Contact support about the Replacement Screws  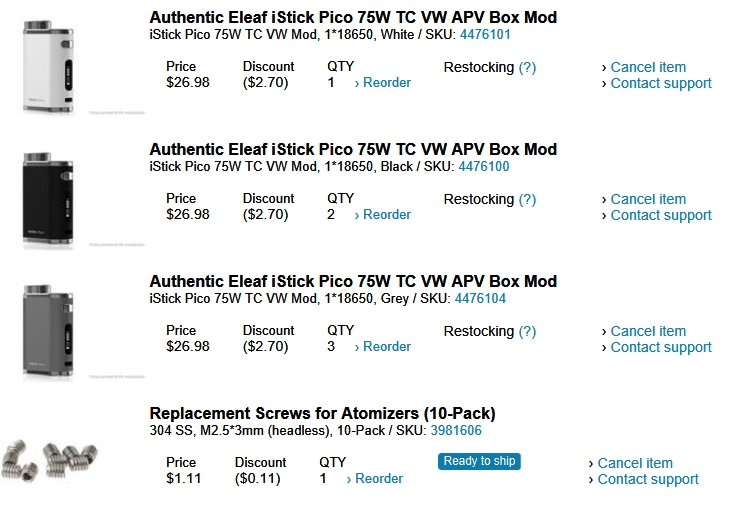(647, 479)
